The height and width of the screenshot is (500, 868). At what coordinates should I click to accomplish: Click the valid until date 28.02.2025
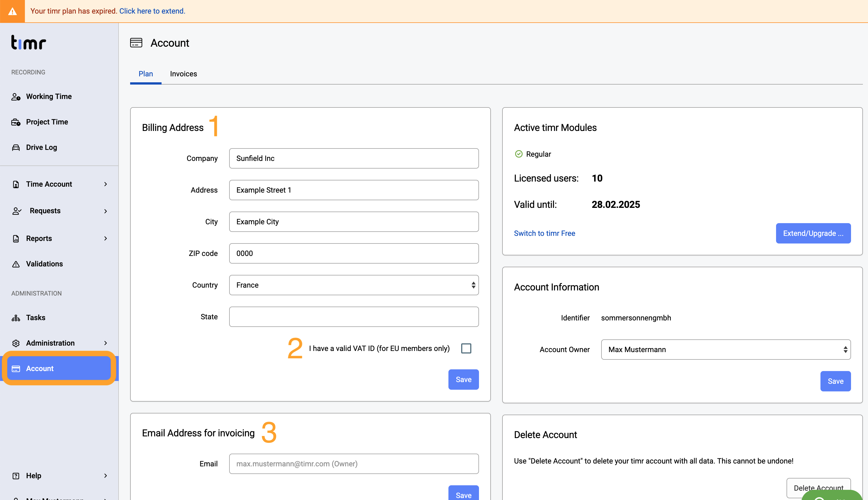pos(616,205)
